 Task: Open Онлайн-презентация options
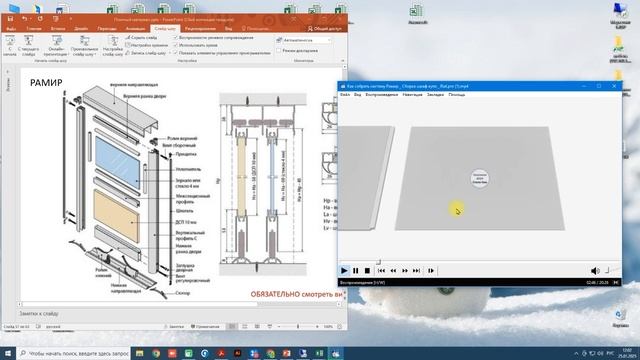click(56, 46)
